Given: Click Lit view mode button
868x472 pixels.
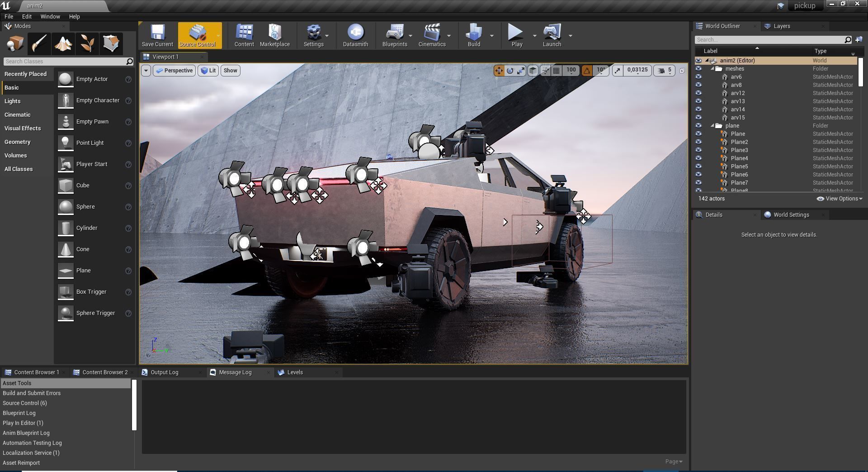Looking at the screenshot, I should 208,71.
